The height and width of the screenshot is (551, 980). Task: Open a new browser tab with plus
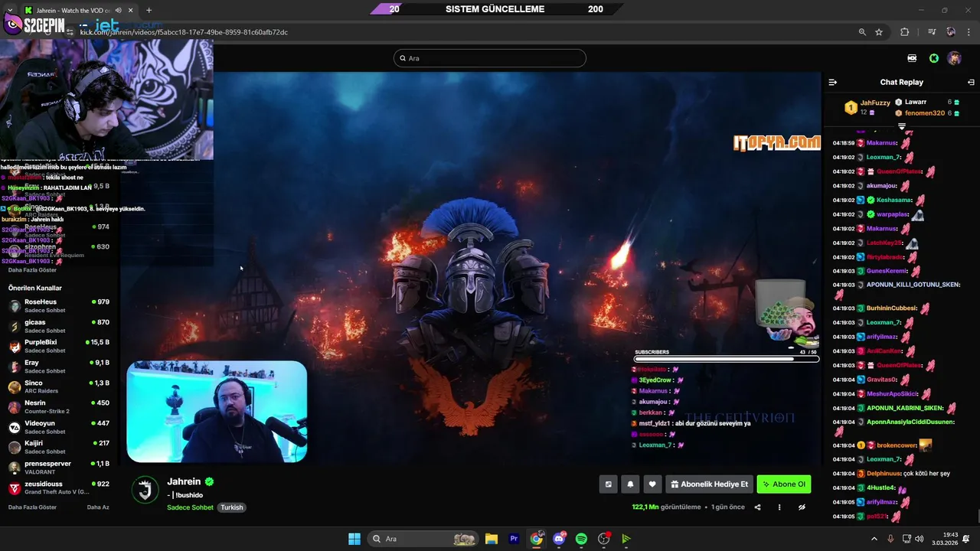pos(149,10)
